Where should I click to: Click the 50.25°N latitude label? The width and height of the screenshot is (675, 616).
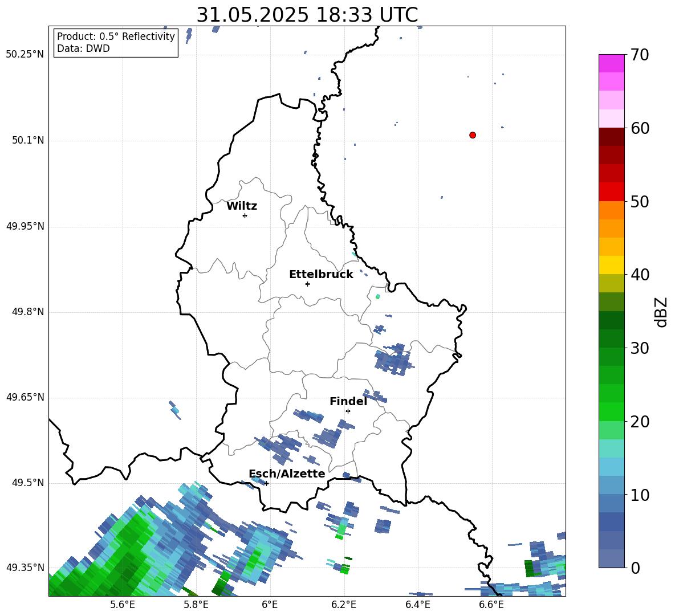(x=25, y=55)
